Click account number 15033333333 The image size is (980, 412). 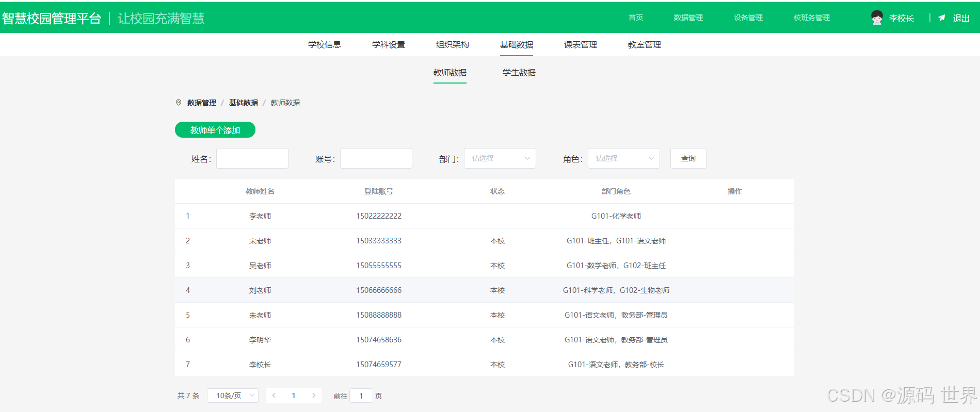pyautogui.click(x=379, y=241)
